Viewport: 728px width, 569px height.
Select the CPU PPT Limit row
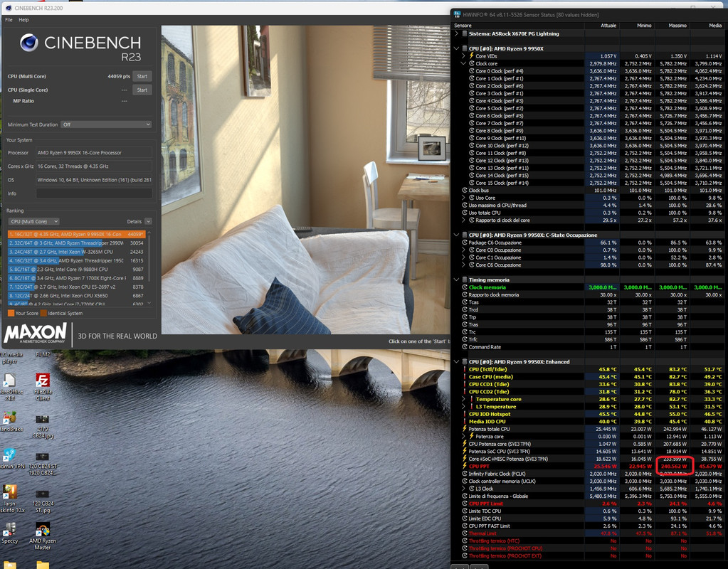(x=589, y=504)
